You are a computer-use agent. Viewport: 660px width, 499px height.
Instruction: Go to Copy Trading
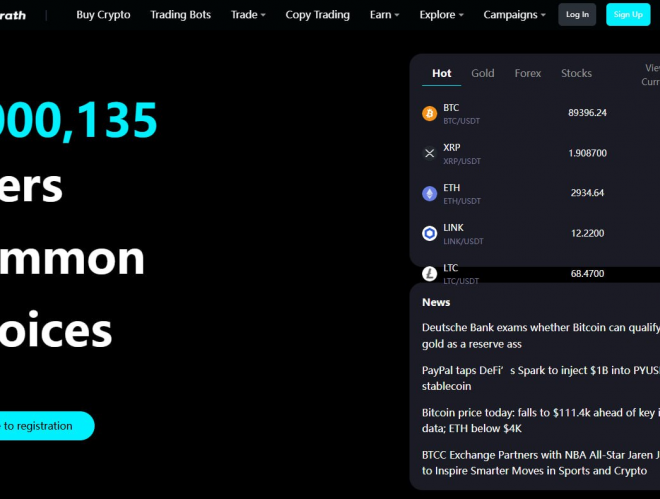click(x=317, y=15)
